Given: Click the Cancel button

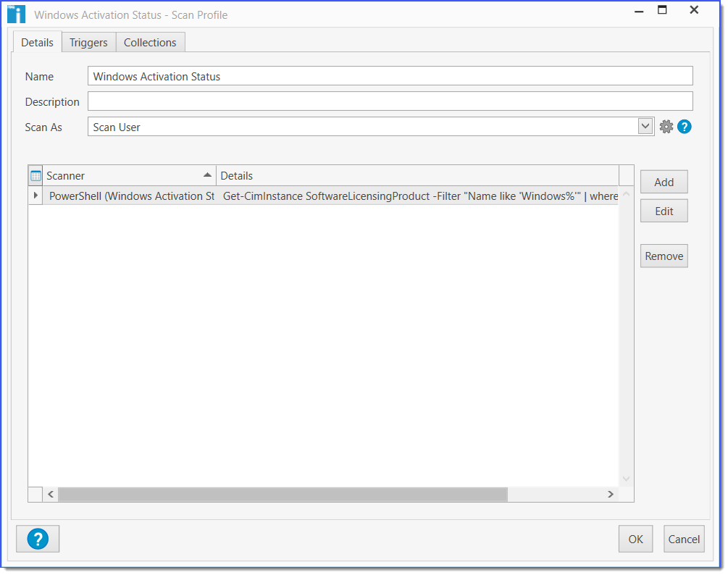Looking at the screenshot, I should pos(684,540).
